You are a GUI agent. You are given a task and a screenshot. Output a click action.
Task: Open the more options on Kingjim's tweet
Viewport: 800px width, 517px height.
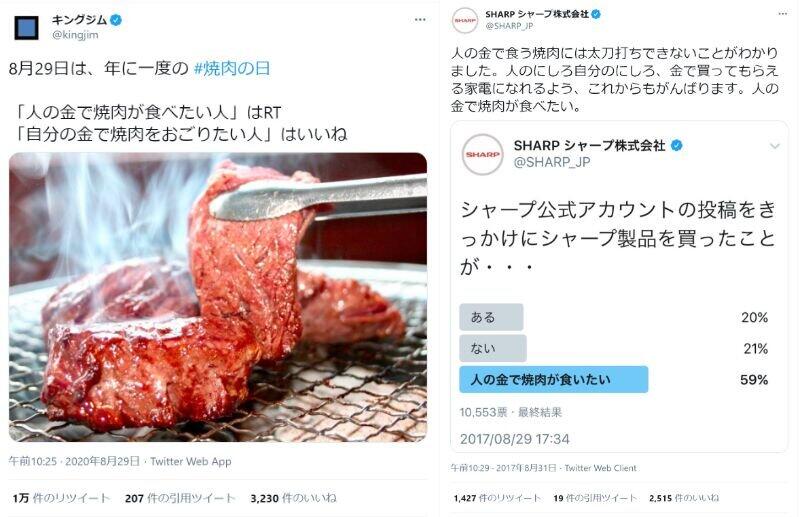pos(420,19)
